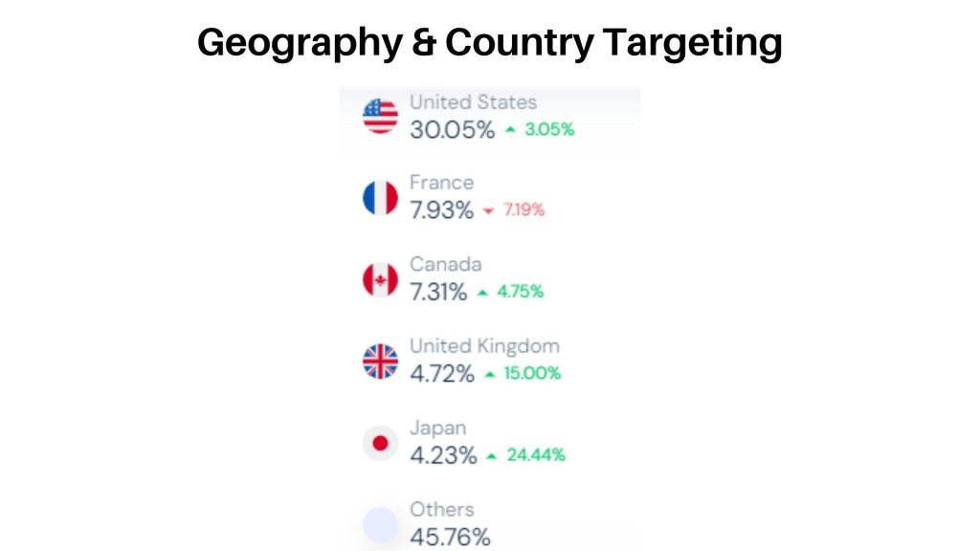Open the United States country label
The image size is (980, 551).
[473, 101]
